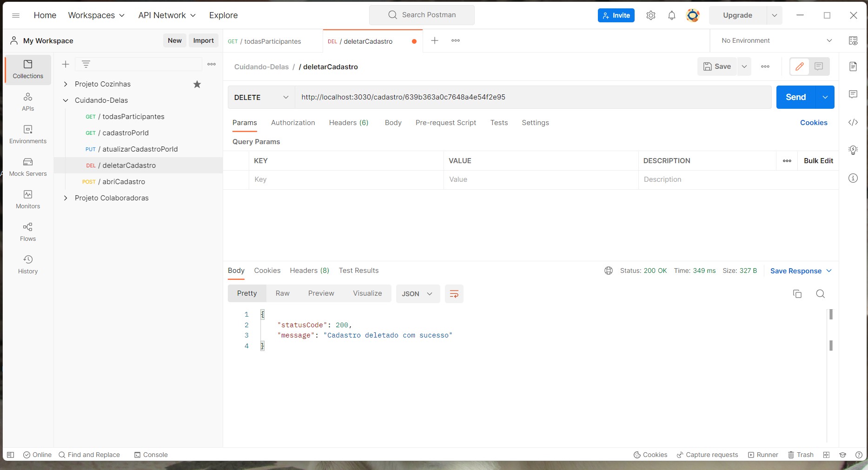Open the Trash from the status bar

800,455
